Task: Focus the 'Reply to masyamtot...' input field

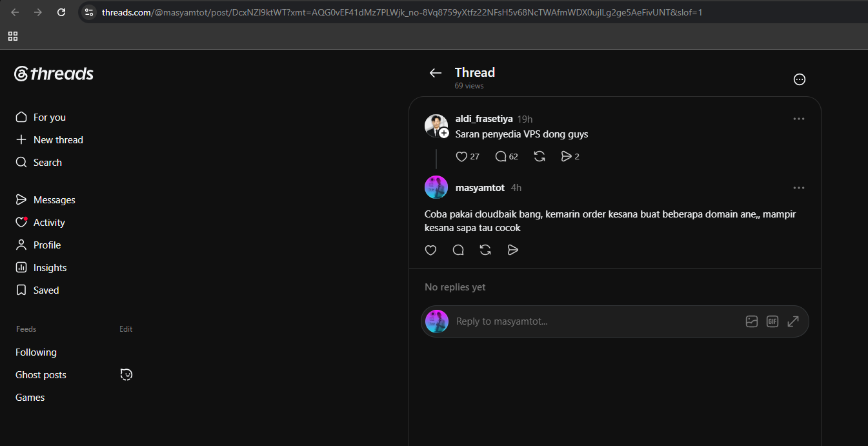Action: (x=597, y=321)
